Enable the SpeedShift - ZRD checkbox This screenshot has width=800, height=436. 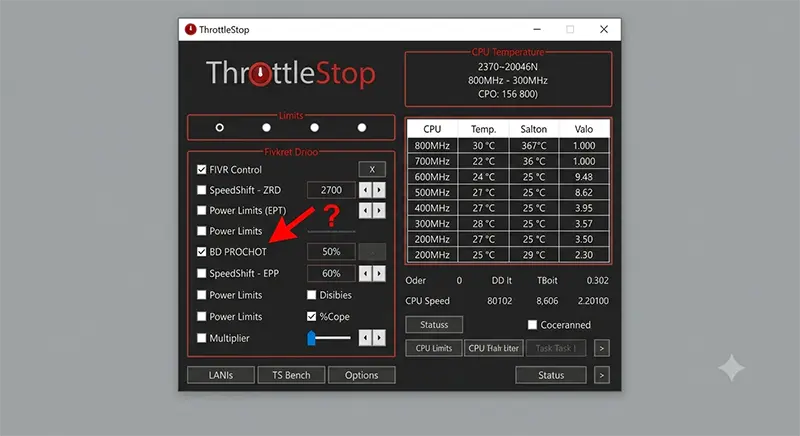click(x=202, y=190)
